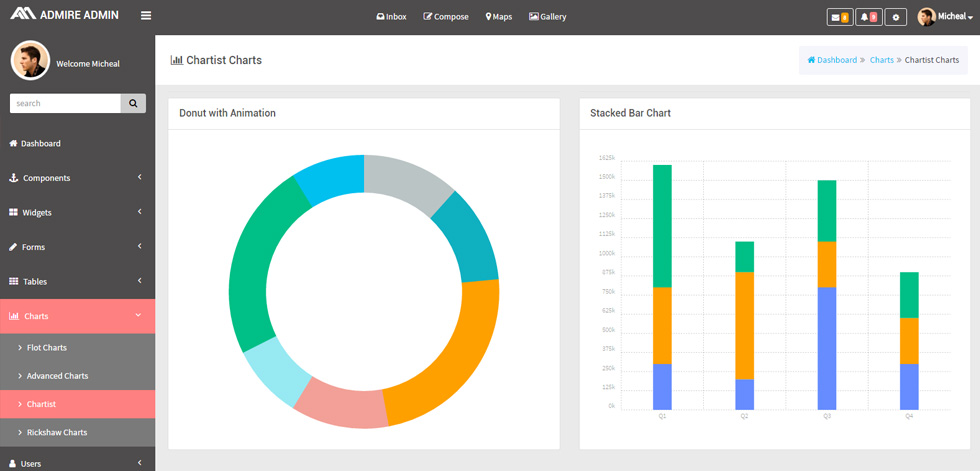Collapse the Charts sidebar section
The width and height of the screenshot is (980, 471).
(78, 316)
